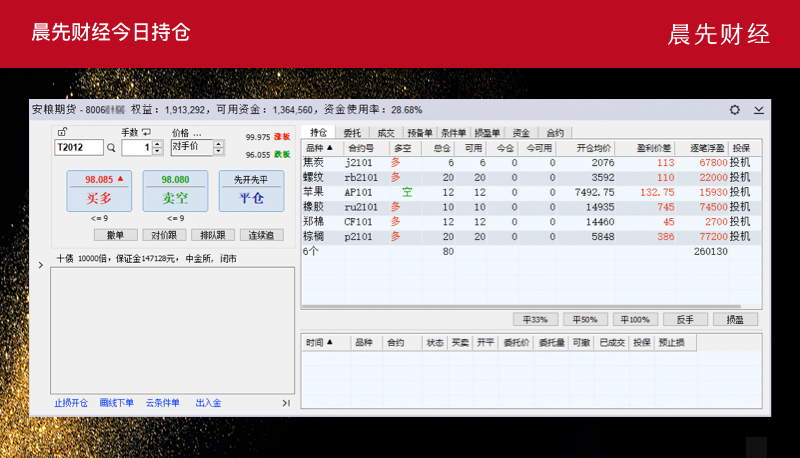This screenshot has height=458, width=800.
Task: Click the lock icon above contract field
Action: click(x=62, y=132)
